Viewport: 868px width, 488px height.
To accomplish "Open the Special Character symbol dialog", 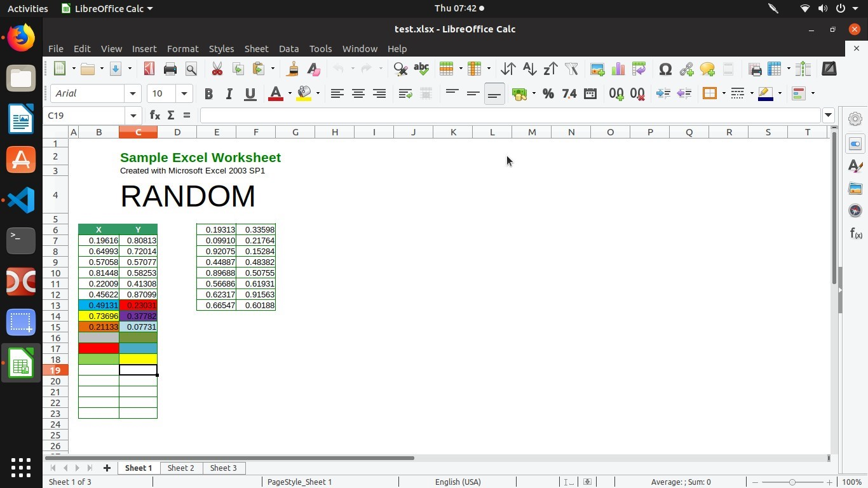I will click(665, 69).
